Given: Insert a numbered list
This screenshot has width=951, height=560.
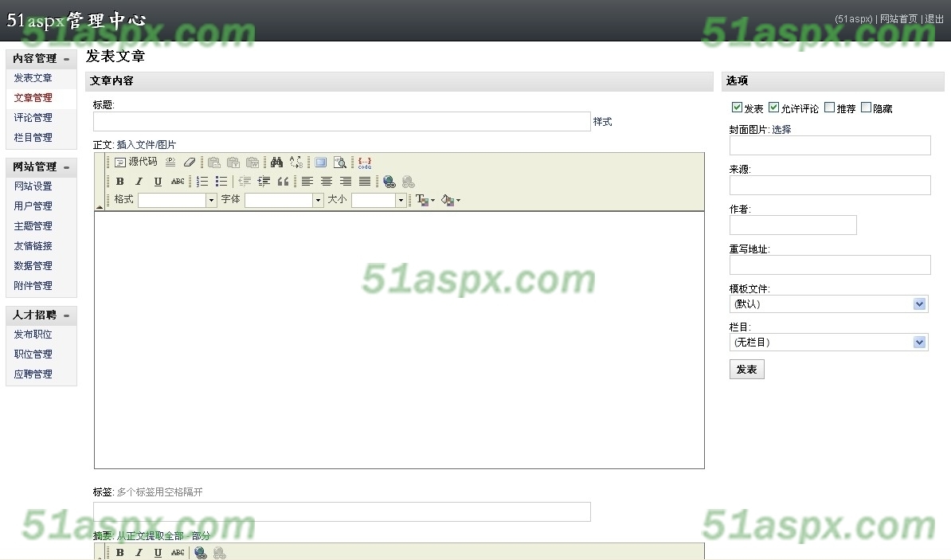Looking at the screenshot, I should [202, 181].
